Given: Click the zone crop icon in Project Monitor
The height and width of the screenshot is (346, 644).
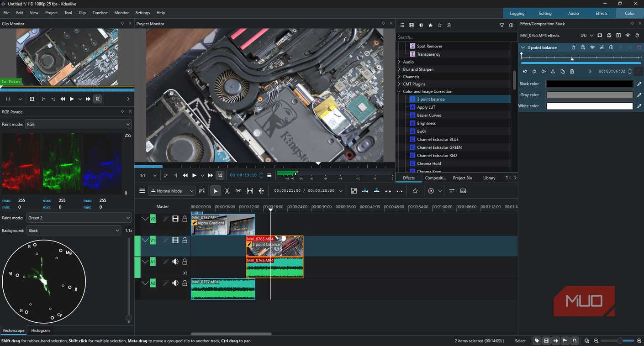Looking at the screenshot, I should click(x=220, y=175).
